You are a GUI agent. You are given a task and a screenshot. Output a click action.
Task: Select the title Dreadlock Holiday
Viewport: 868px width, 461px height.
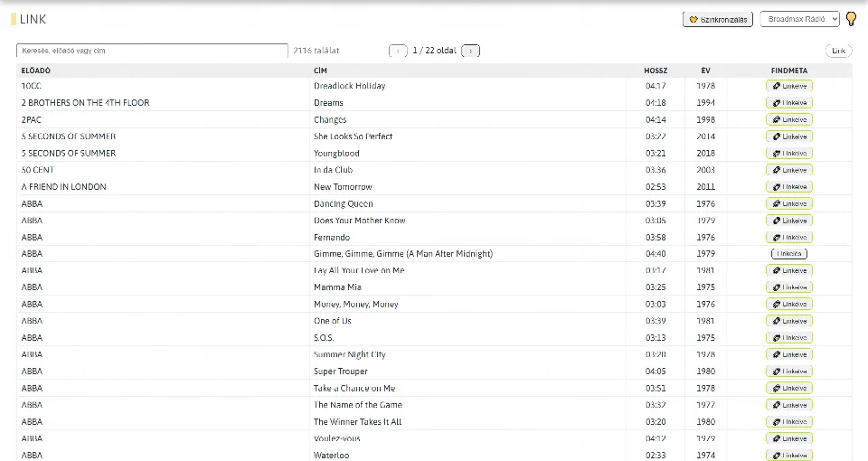pyautogui.click(x=349, y=86)
